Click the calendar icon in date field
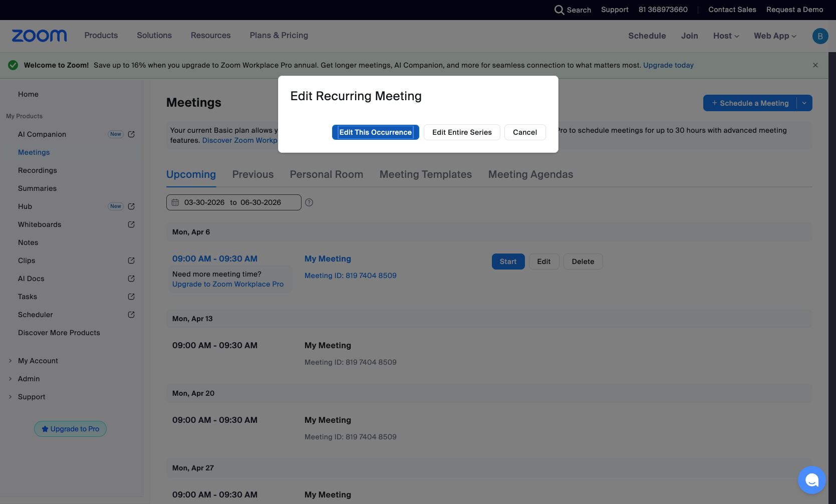The image size is (836, 504). coord(175,202)
